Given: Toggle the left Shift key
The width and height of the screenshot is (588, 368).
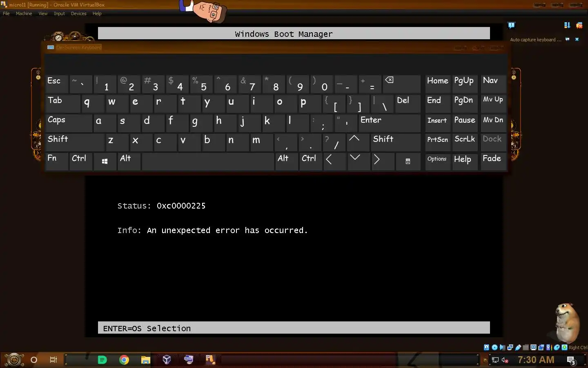Looking at the screenshot, I should pyautogui.click(x=74, y=142).
